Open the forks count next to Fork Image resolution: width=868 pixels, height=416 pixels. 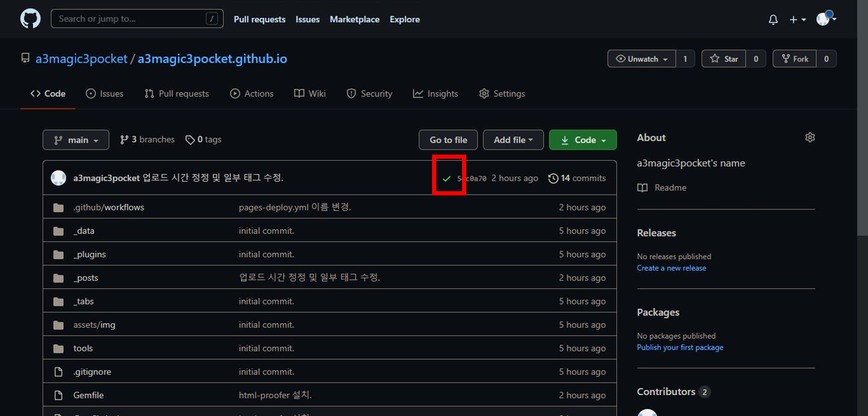(x=826, y=59)
